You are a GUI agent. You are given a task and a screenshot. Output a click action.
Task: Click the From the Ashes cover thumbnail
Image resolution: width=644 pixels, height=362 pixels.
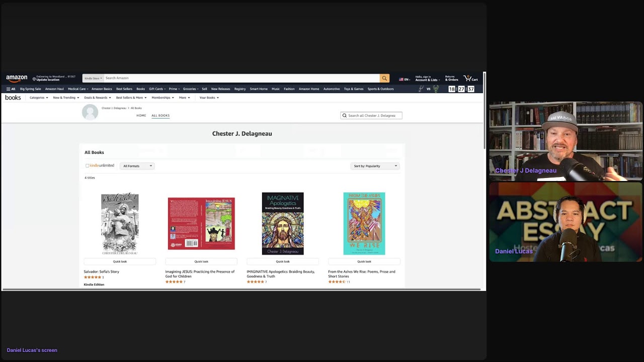pos(364,224)
